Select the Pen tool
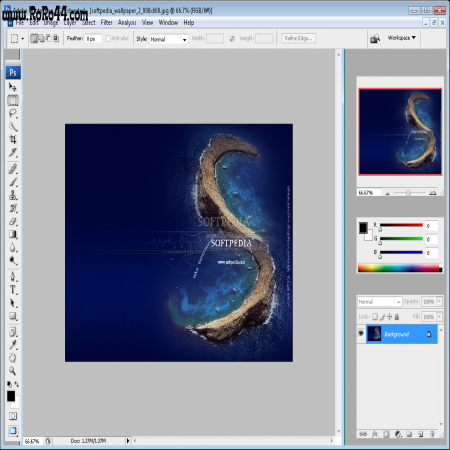 pyautogui.click(x=13, y=277)
